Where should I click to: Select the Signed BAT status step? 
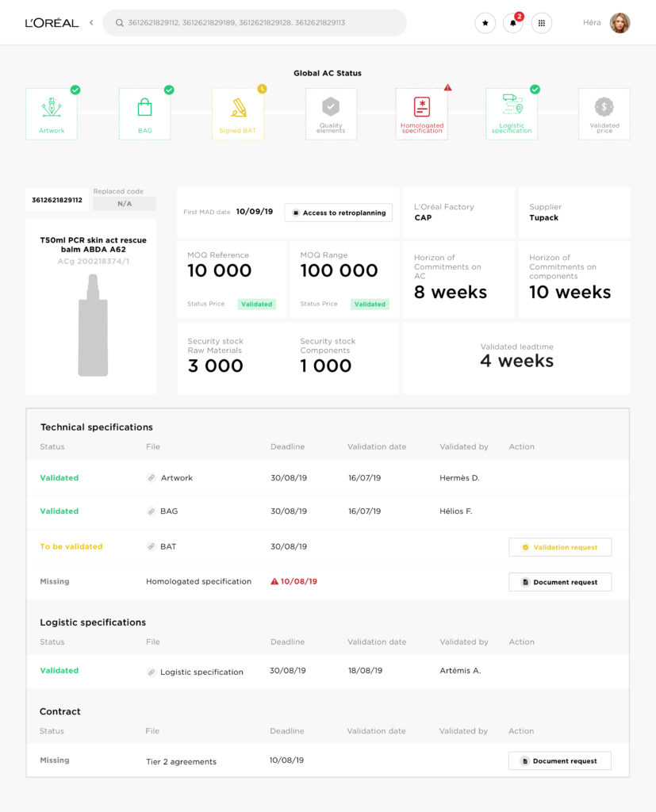238,114
